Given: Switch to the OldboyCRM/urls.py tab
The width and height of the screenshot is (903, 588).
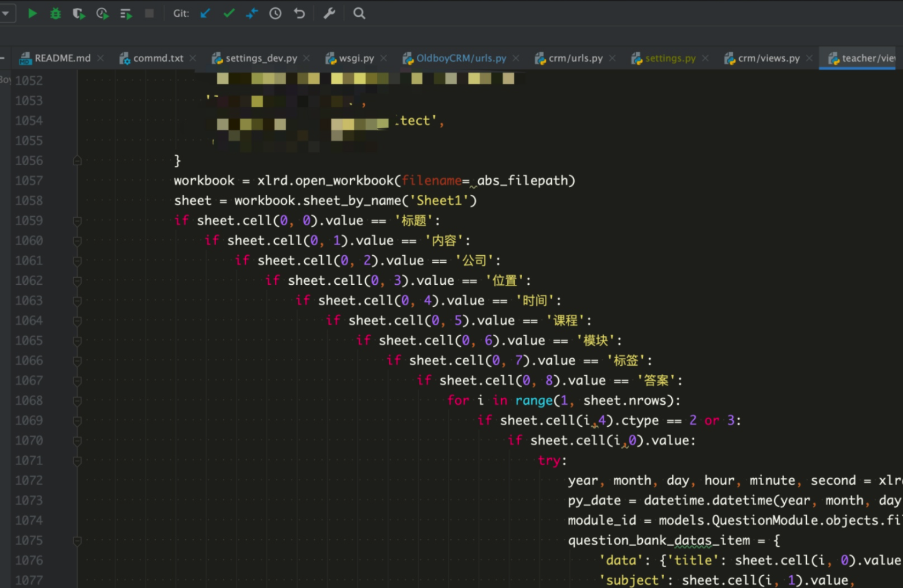Looking at the screenshot, I should tap(461, 58).
